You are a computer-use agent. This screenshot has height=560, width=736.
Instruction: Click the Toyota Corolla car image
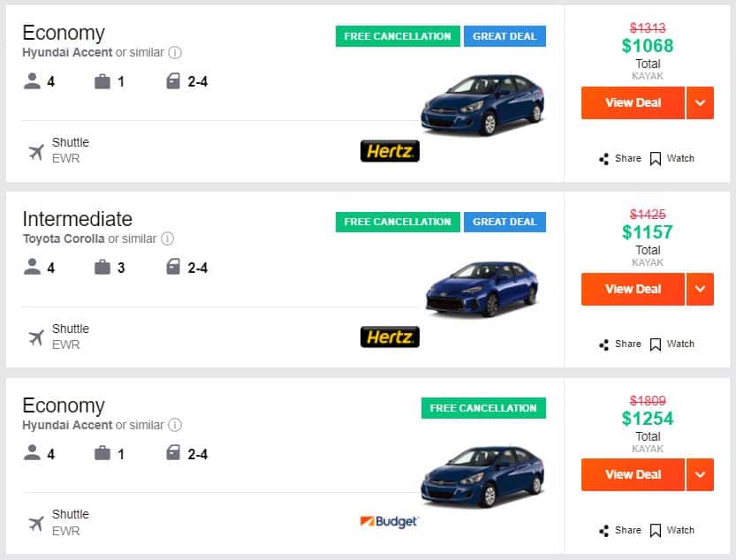point(482,287)
